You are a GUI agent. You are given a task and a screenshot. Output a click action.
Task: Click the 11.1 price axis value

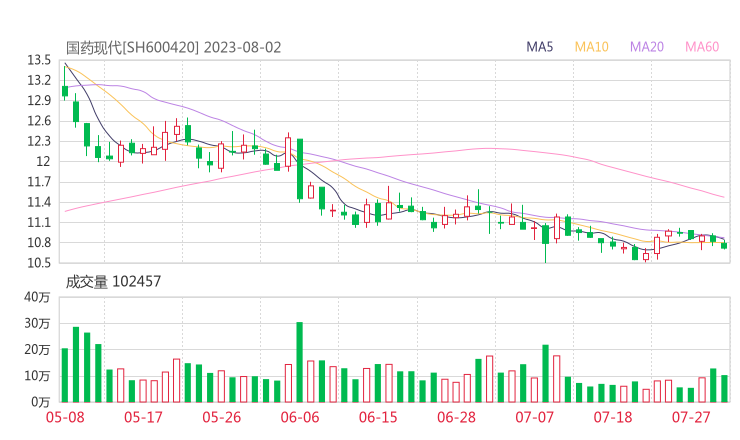39,222
